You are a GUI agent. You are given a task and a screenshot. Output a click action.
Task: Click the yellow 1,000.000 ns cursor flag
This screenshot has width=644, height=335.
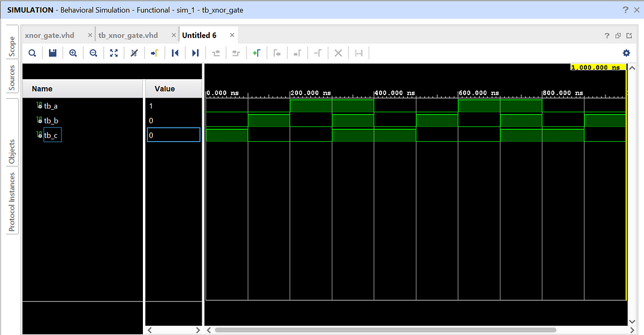tap(598, 67)
